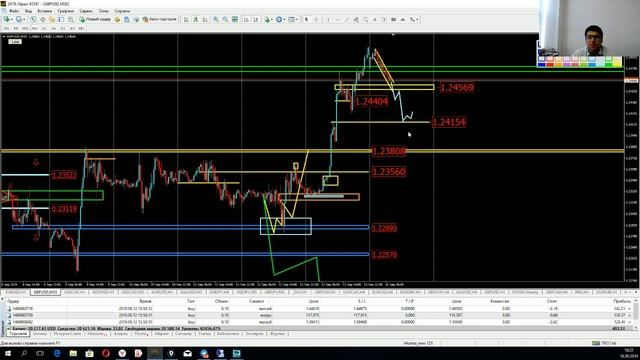Toggle the M30 timeframe button
The height and width of the screenshot is (360, 640).
click(35, 28)
